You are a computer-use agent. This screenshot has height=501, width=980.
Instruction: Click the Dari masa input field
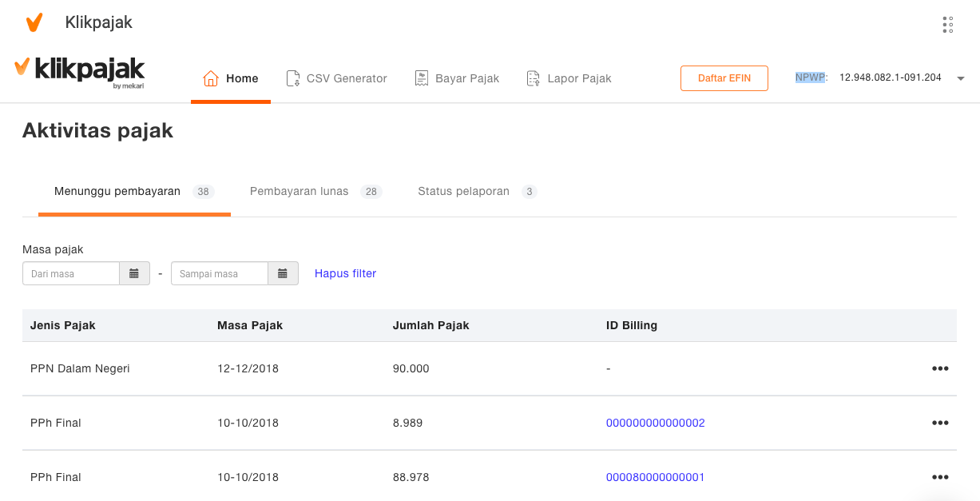click(x=71, y=273)
